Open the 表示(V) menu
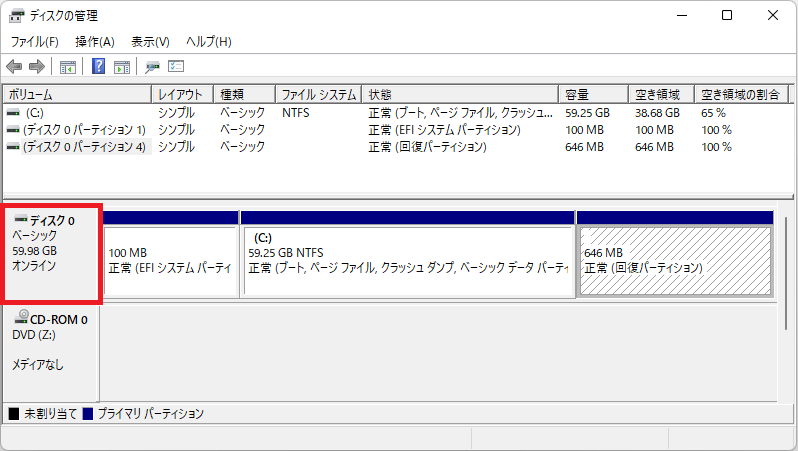 coord(150,42)
